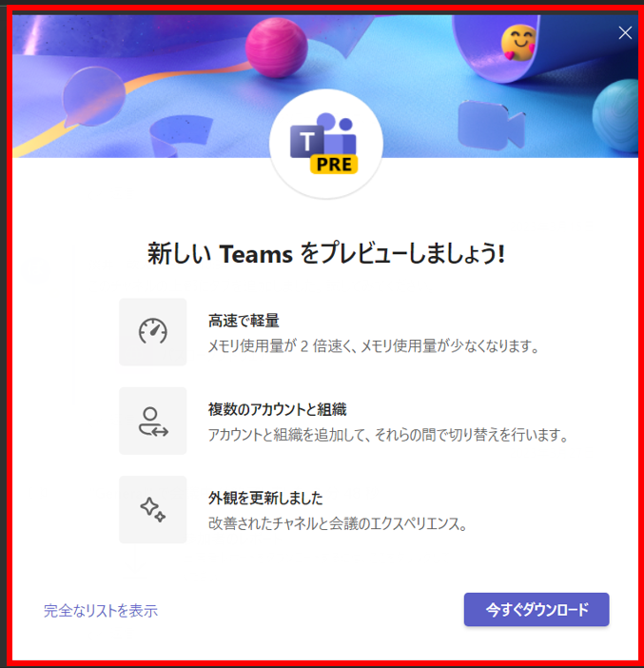This screenshot has height=668, width=644.
Task: Open the 完全なリストを表示 link
Action: click(101, 611)
